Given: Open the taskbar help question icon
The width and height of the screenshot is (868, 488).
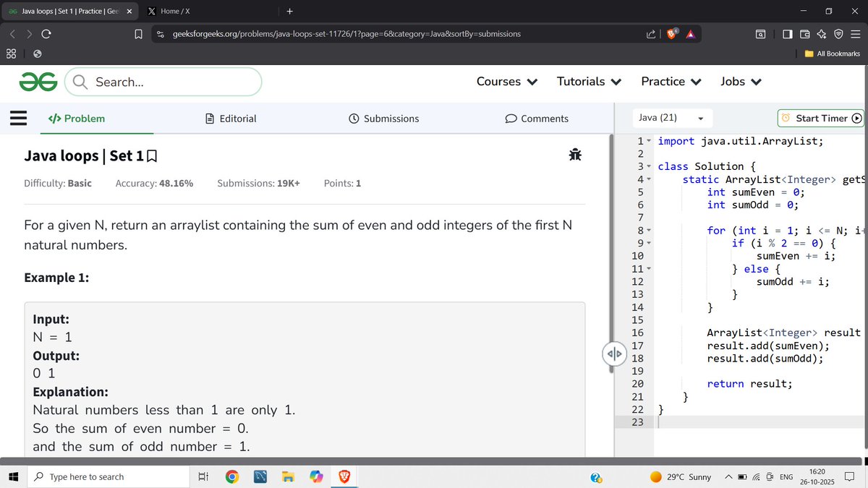Looking at the screenshot, I should click(x=596, y=477).
